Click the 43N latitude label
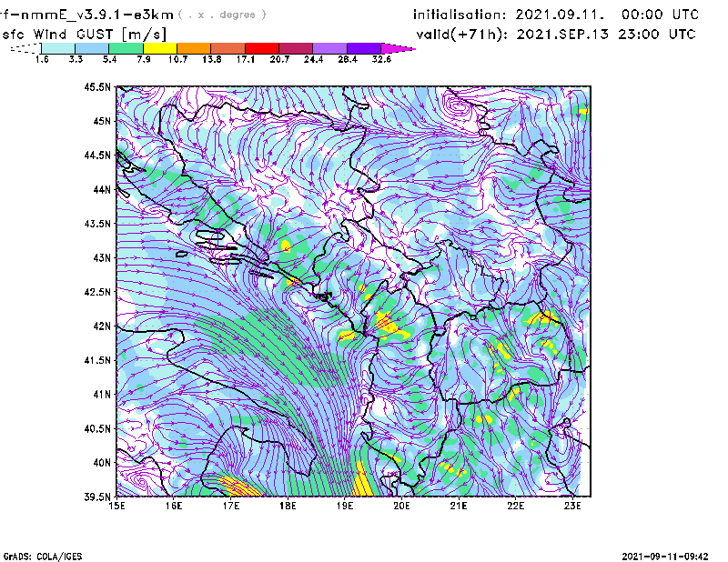 coord(102,257)
